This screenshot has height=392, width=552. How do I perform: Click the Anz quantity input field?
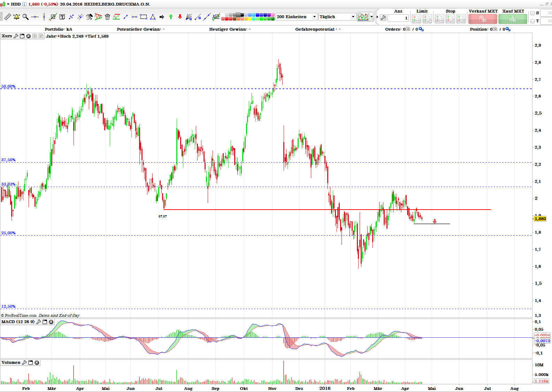pyautogui.click(x=398, y=18)
